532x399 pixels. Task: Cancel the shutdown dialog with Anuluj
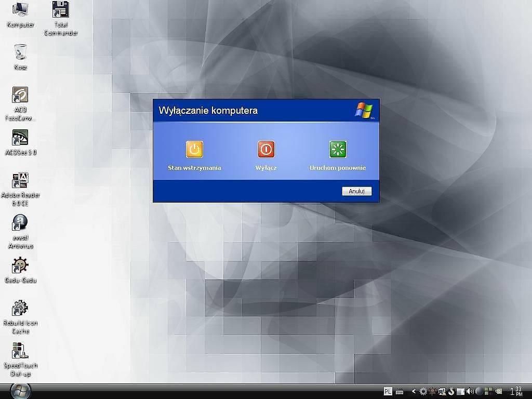[x=356, y=191]
